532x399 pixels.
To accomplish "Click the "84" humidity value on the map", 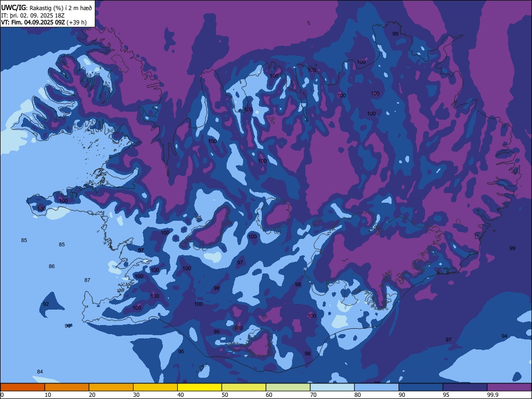I will pos(40,371).
